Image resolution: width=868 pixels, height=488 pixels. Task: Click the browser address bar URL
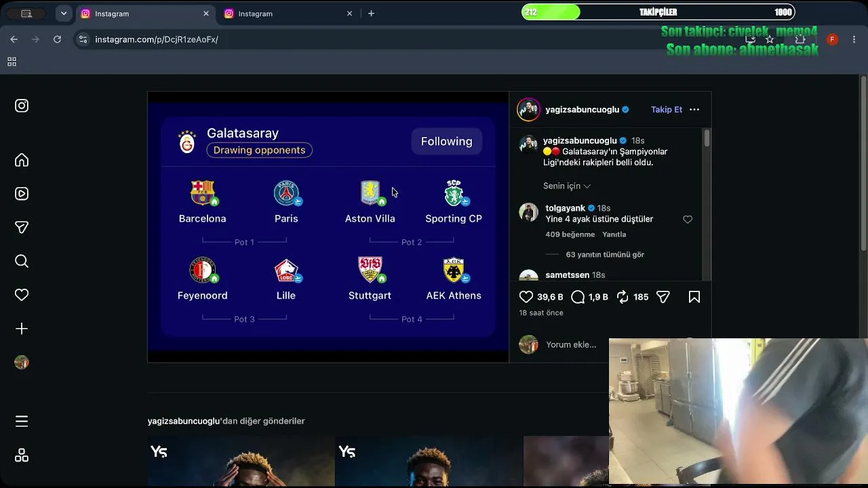(x=157, y=39)
